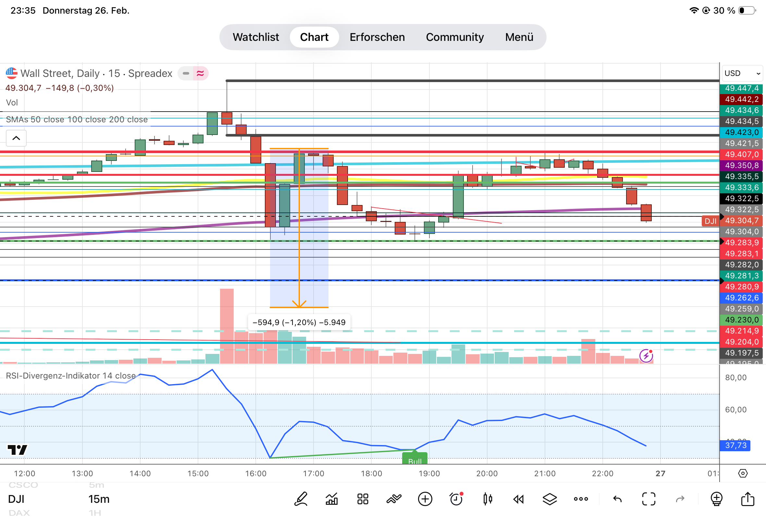Open the USD currency dropdown

742,73
